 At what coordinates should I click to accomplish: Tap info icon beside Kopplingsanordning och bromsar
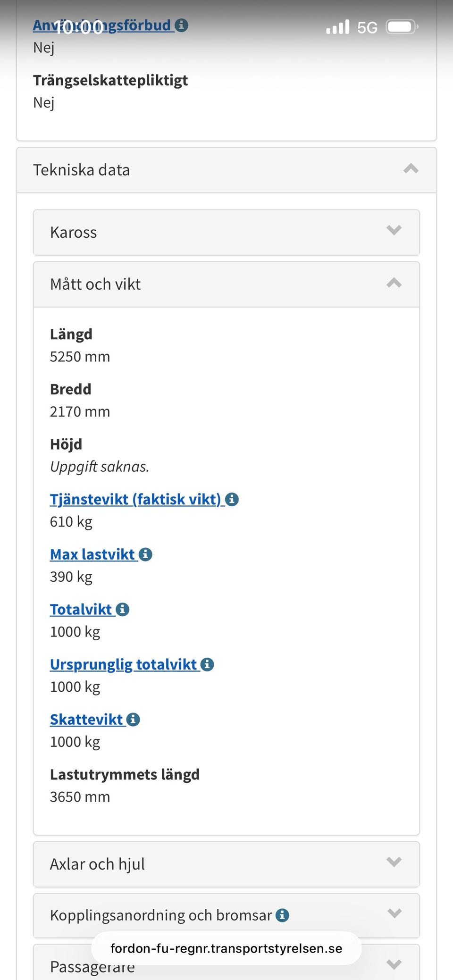[x=282, y=915]
